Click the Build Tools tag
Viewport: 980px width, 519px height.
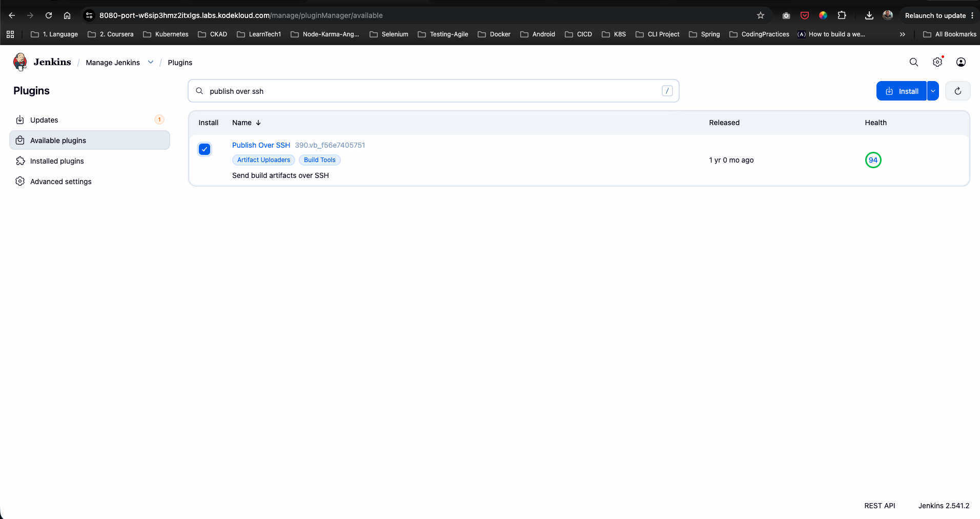point(320,160)
